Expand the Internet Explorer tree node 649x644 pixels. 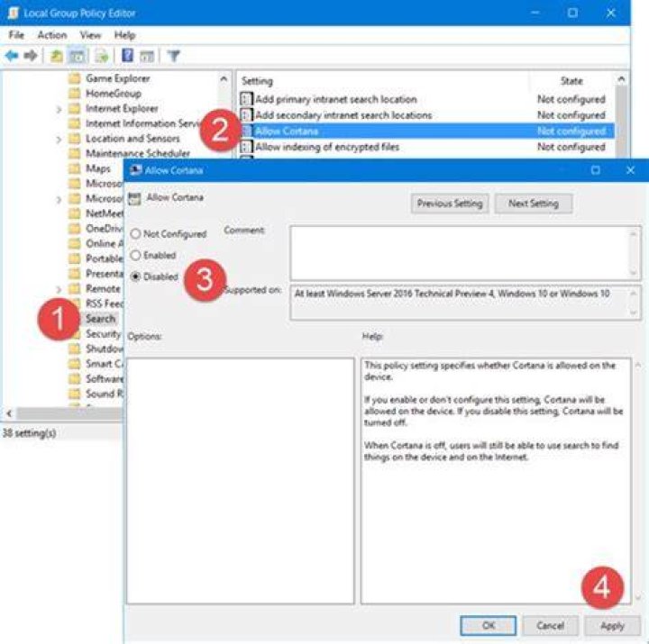59,109
